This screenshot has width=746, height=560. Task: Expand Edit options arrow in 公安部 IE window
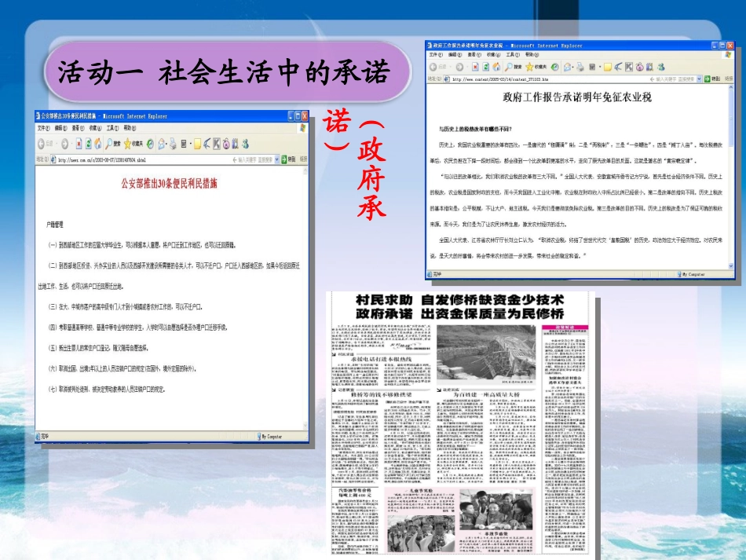click(x=190, y=144)
